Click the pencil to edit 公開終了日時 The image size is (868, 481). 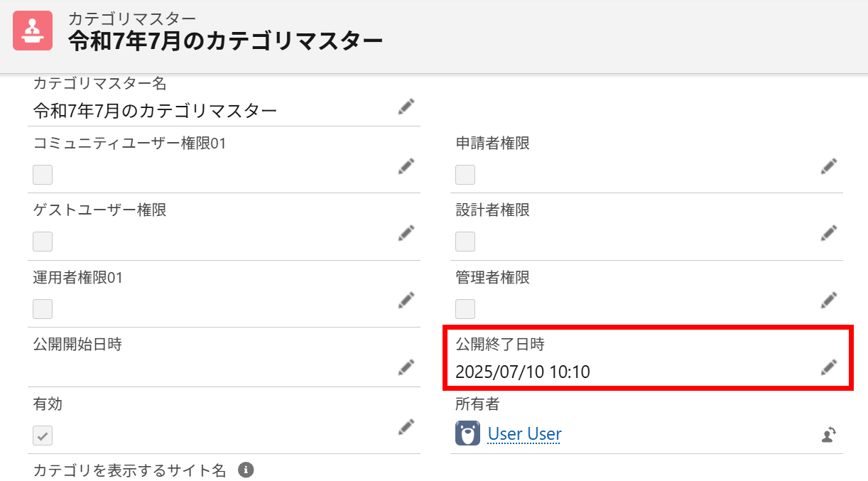click(x=828, y=367)
